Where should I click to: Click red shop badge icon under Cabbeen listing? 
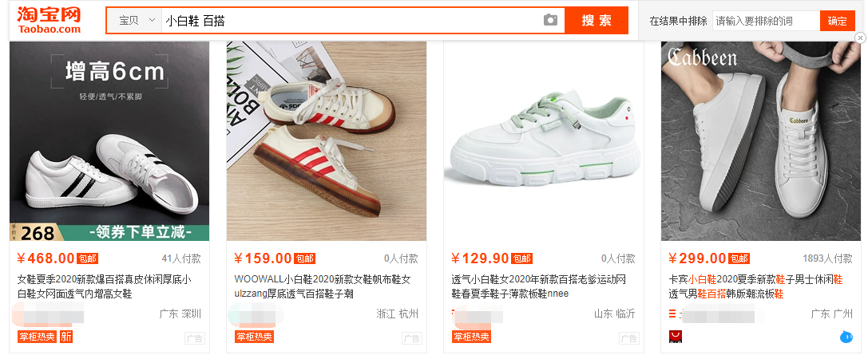(676, 336)
